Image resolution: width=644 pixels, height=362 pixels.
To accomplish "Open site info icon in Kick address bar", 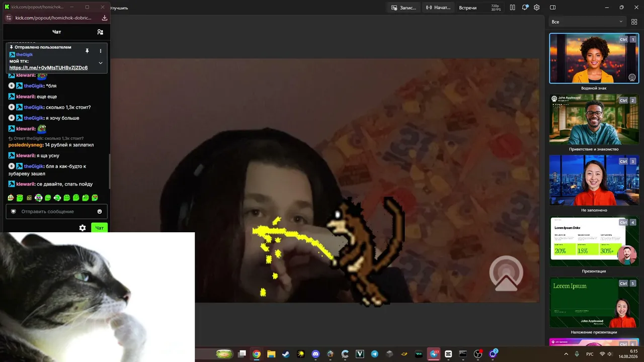I will coord(8,18).
